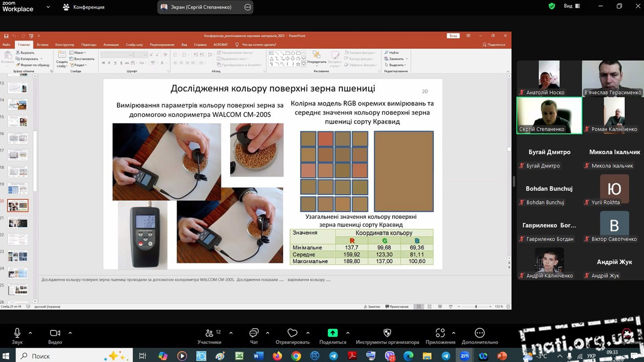
Task: Open the More options ellipsis in toolbar
Action: 480,336
